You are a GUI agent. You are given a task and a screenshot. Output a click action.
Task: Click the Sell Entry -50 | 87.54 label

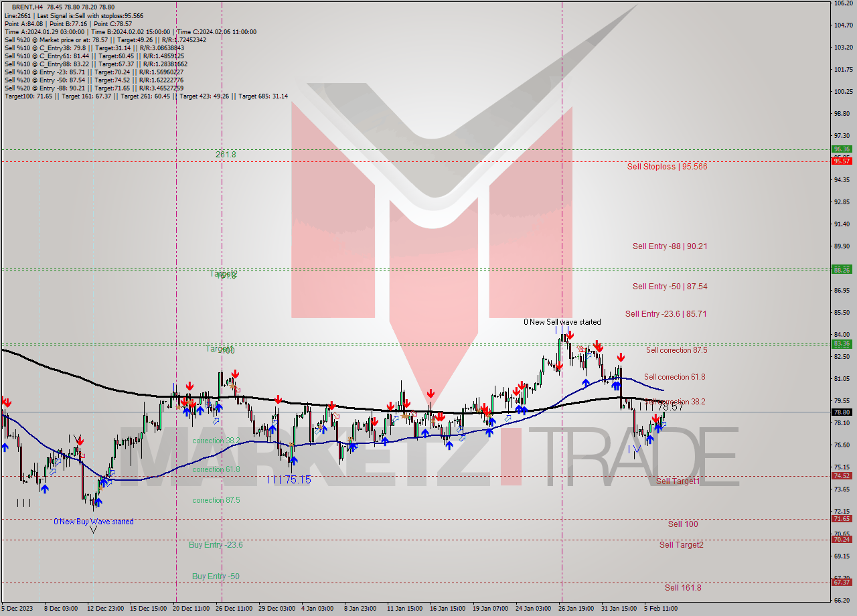670,286
